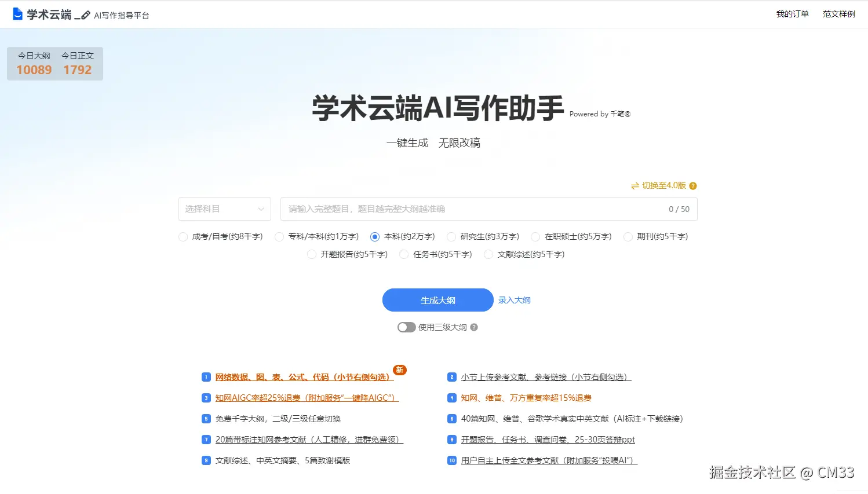The width and height of the screenshot is (868, 494).
Task: Click 知网、维普、万方重复率超15%退费 text
Action: 526,398
